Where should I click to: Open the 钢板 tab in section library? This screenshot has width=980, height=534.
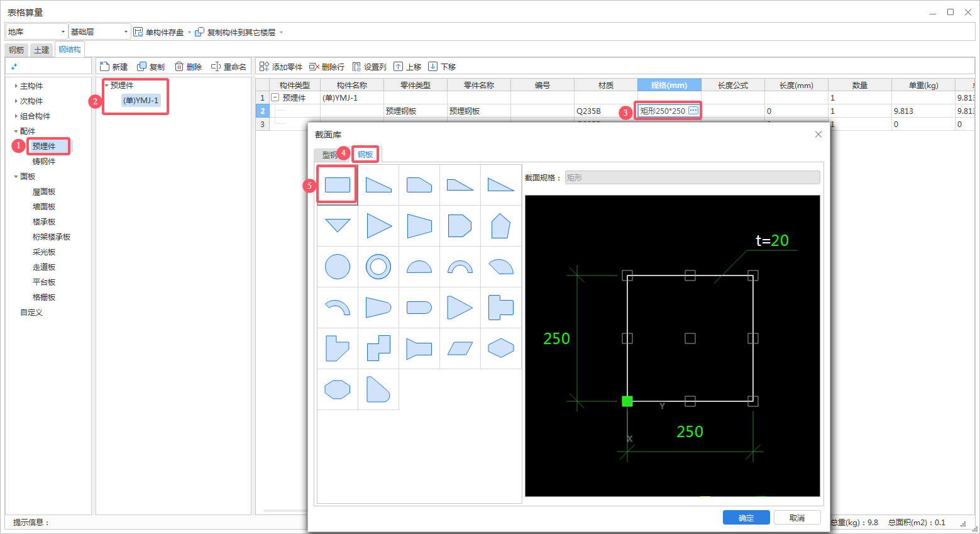point(365,154)
